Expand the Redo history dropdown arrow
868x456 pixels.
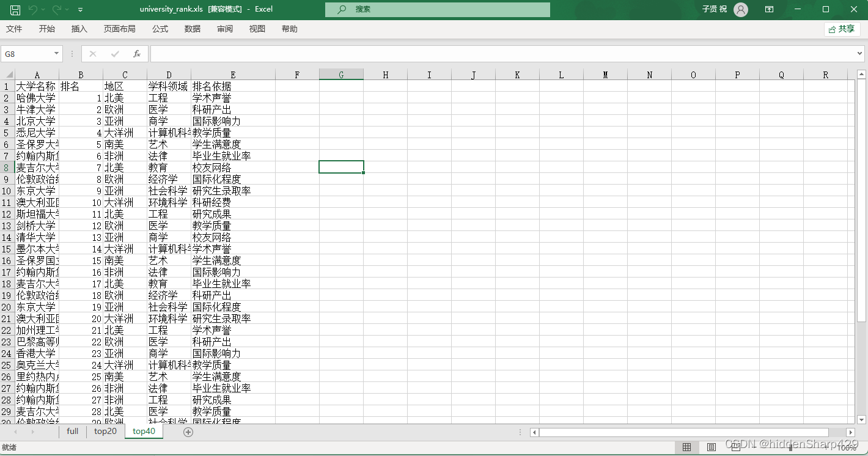click(67, 10)
